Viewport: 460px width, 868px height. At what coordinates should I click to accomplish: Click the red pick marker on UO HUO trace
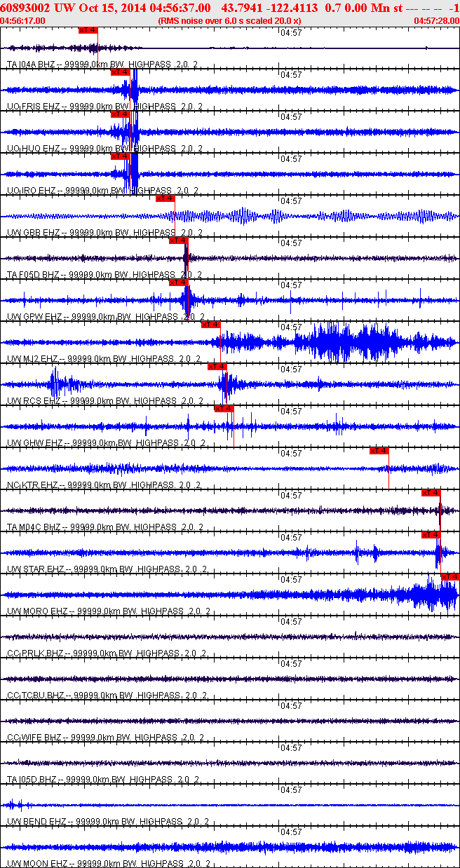coord(121,114)
